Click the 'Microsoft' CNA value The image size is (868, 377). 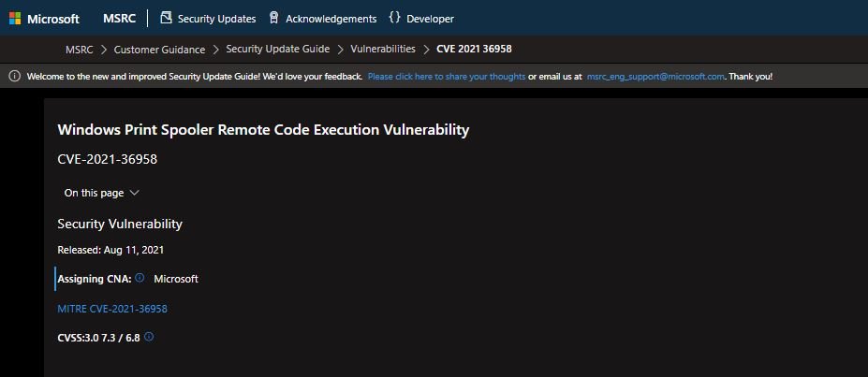pyautogui.click(x=176, y=279)
